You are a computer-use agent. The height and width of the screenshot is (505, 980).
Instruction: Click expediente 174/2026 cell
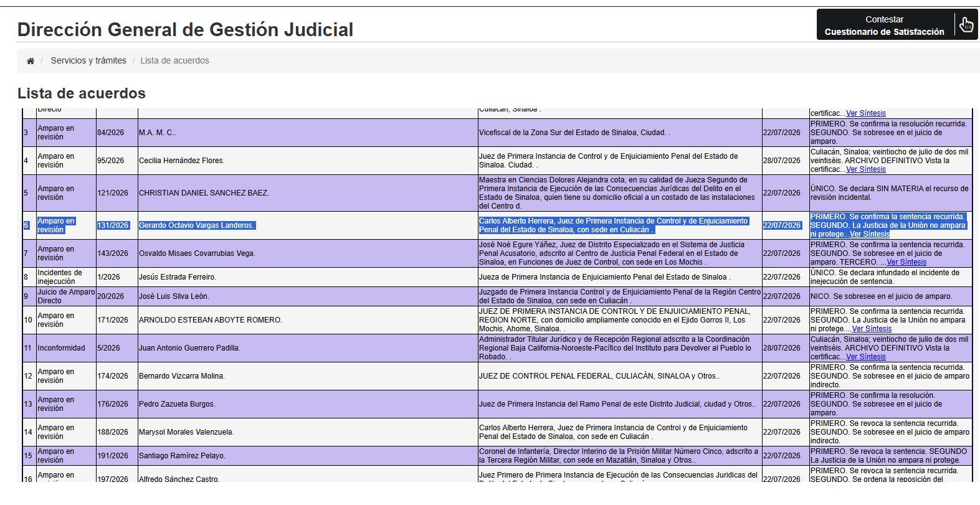117,376
